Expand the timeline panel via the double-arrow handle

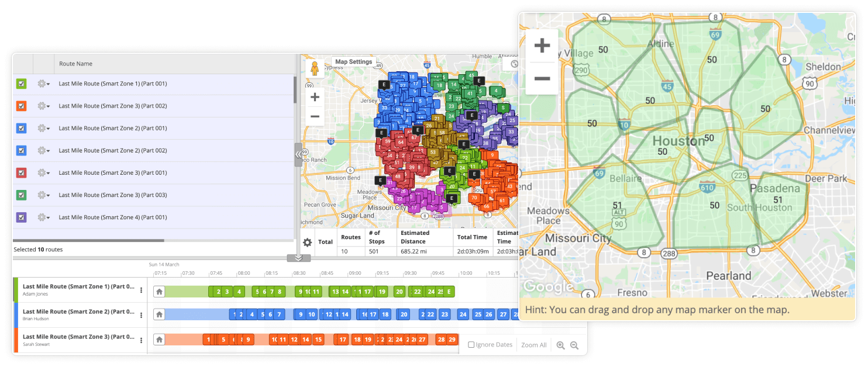point(299,257)
